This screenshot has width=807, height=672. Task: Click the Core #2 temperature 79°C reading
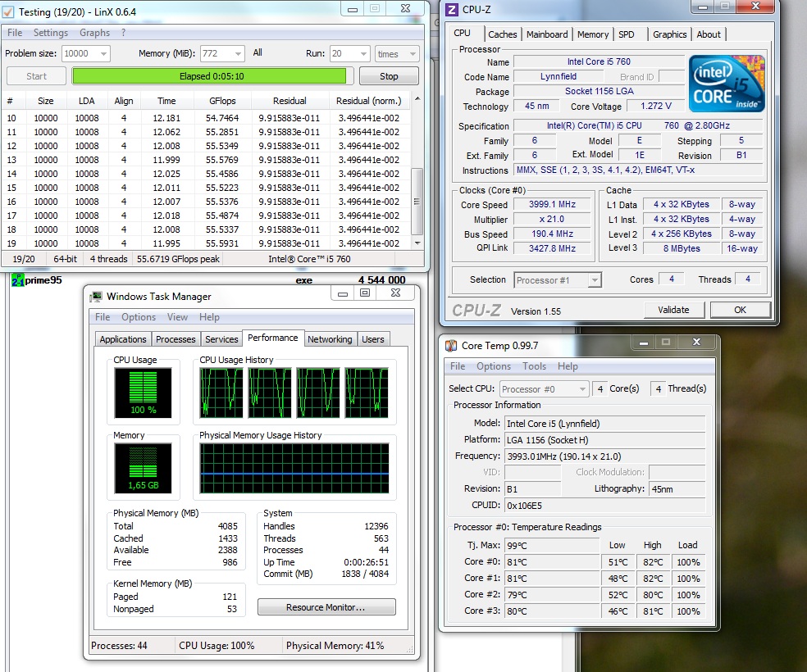552,595
